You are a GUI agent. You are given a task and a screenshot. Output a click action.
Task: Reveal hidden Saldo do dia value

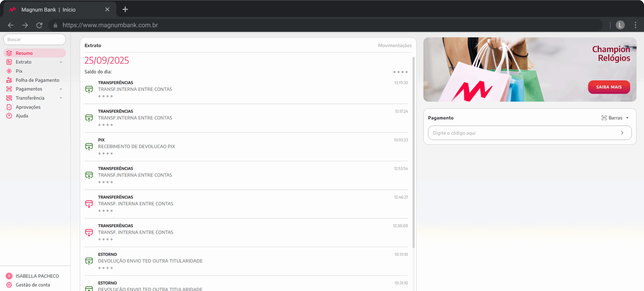(400, 72)
